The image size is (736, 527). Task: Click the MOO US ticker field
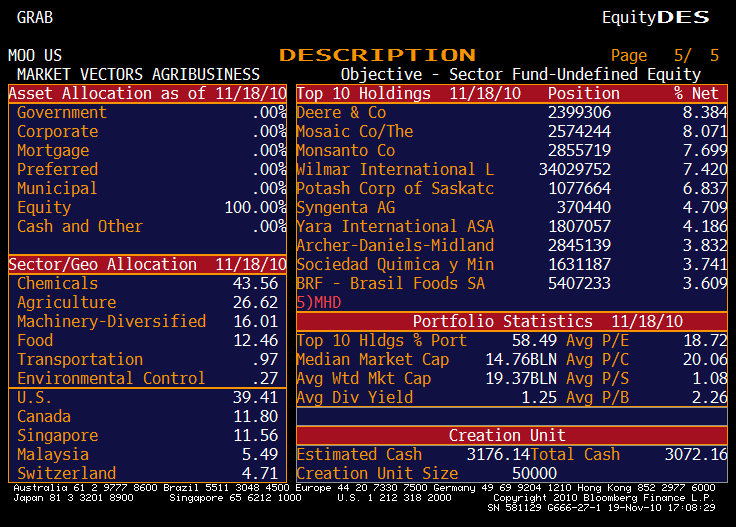click(35, 56)
